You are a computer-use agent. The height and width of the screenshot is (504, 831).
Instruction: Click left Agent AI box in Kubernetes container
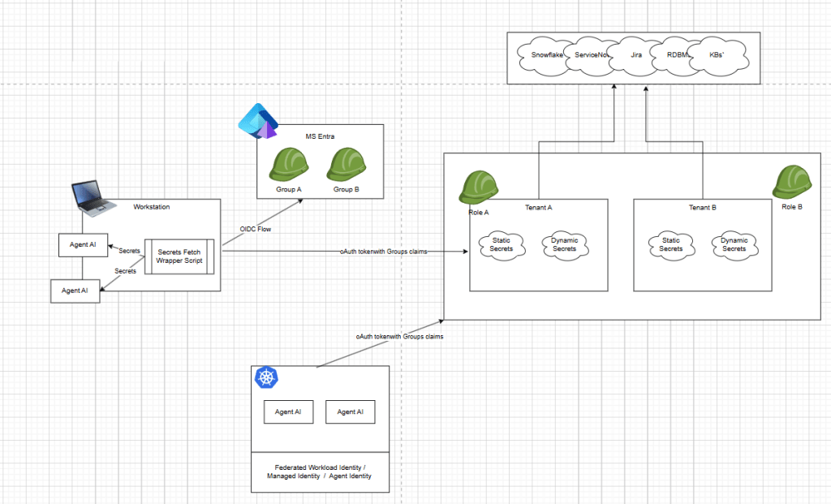[x=288, y=411]
